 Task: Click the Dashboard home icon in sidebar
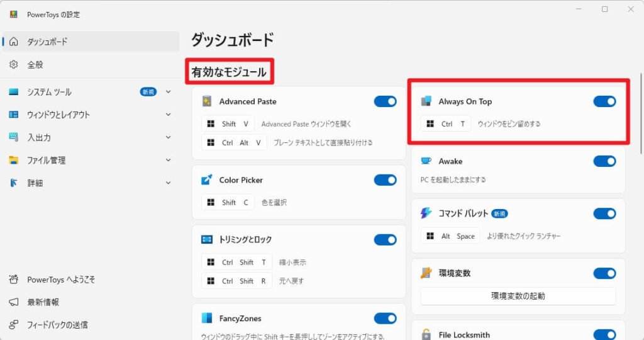(x=14, y=42)
